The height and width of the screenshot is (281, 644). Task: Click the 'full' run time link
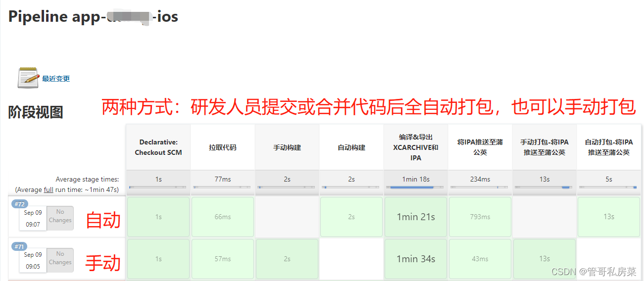(x=49, y=189)
